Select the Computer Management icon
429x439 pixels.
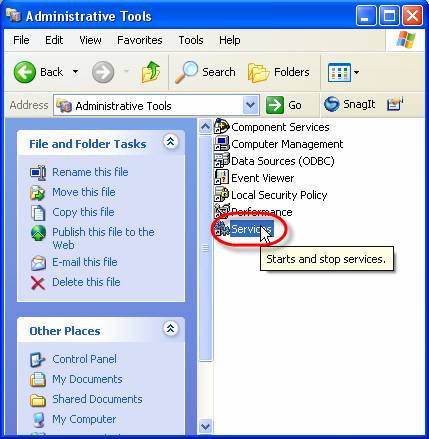point(221,144)
